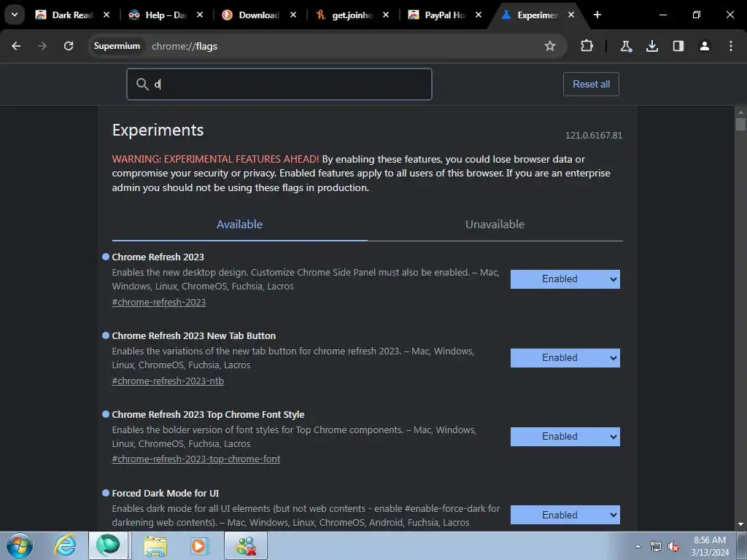Click the version number 121.0.6167.81
747x560 pixels.
coord(594,135)
